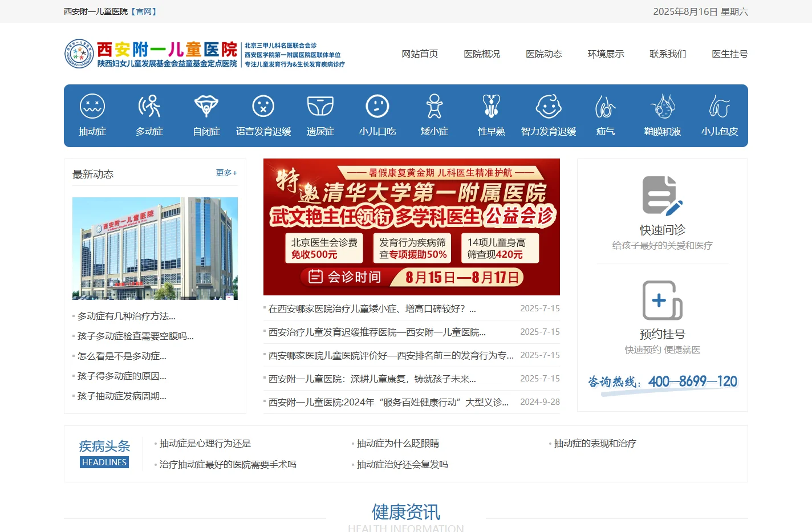Open 环境展示 menu item

(x=606, y=54)
